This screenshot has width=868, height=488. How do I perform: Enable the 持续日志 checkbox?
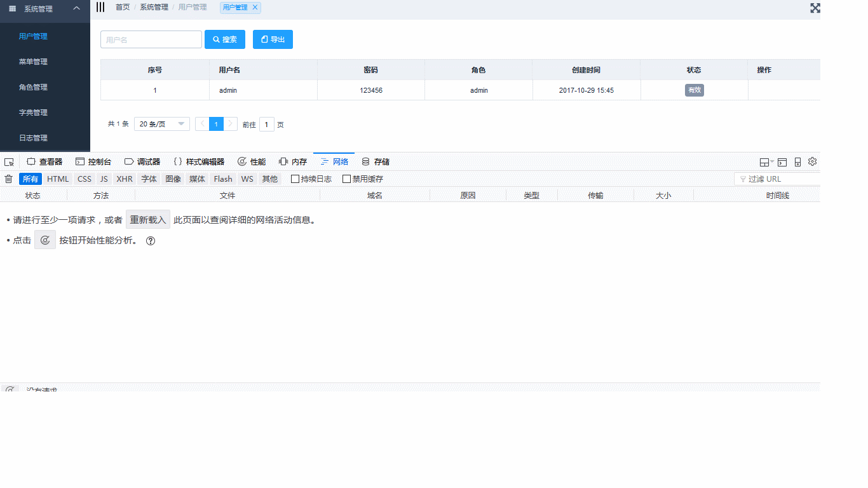point(295,179)
